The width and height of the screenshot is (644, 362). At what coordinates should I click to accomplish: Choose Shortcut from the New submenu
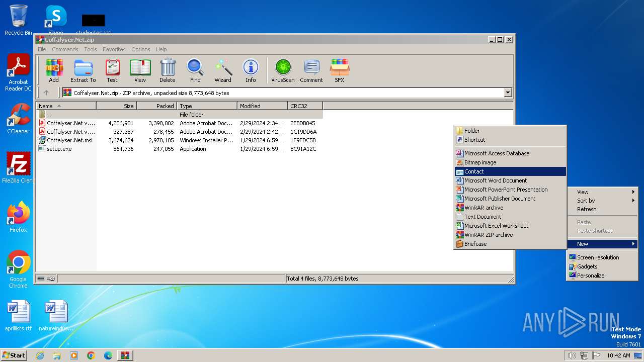point(510,140)
